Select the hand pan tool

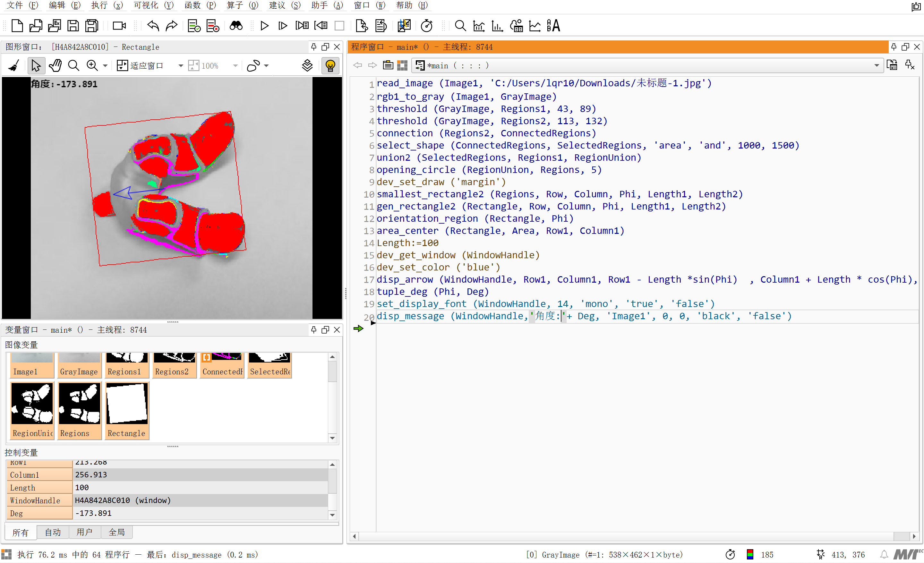pos(55,65)
